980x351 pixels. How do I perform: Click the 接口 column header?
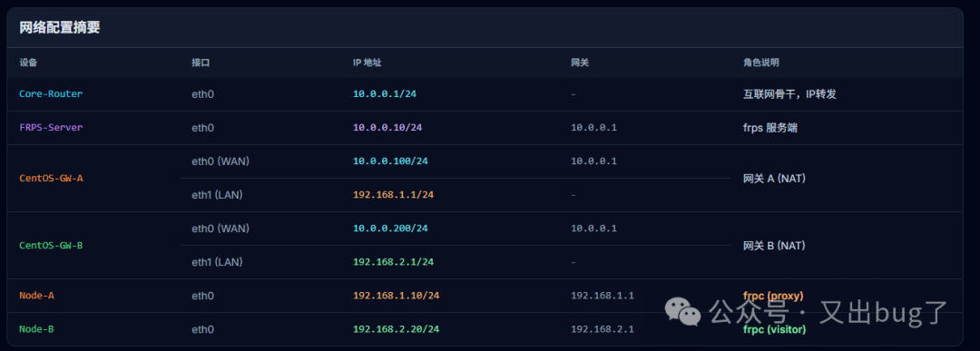[201, 63]
